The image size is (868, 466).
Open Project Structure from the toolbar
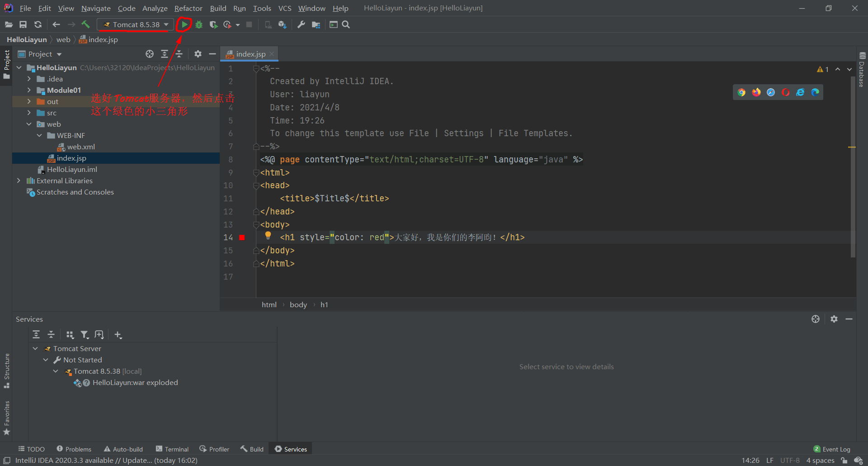click(316, 24)
